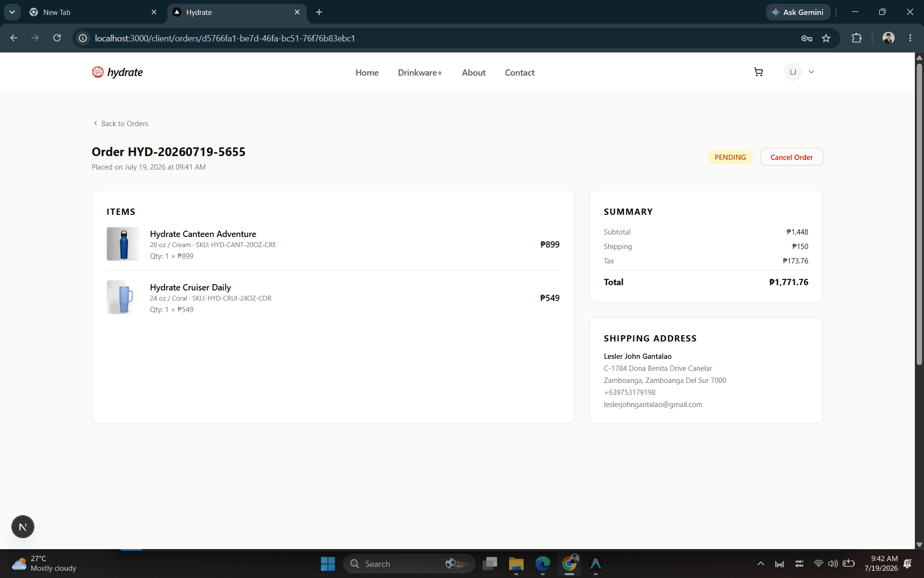
Task: Open Chrome's three-dot menu
Action: click(x=910, y=38)
